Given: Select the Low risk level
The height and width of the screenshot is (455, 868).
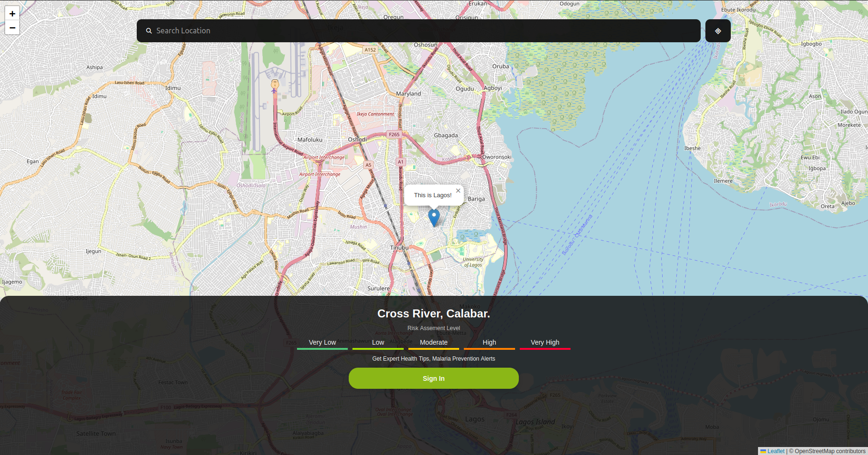Looking at the screenshot, I should coord(378,343).
